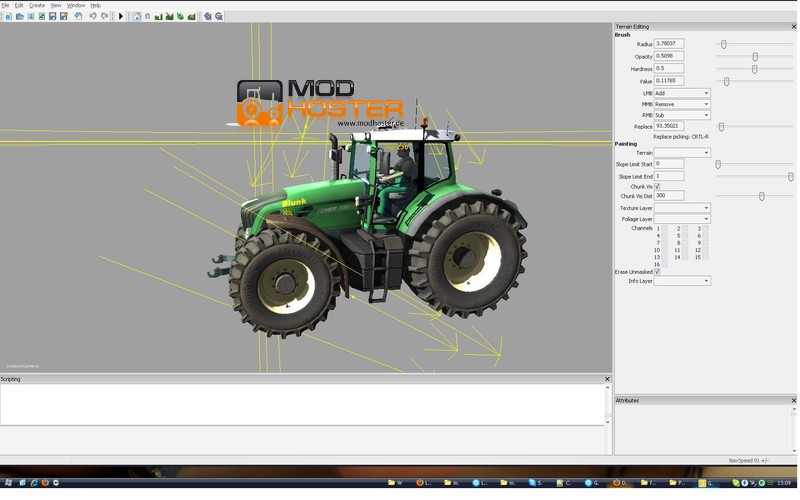Enable channel 5 checkbox
The image size is (800, 500).
pyautogui.click(x=685, y=236)
